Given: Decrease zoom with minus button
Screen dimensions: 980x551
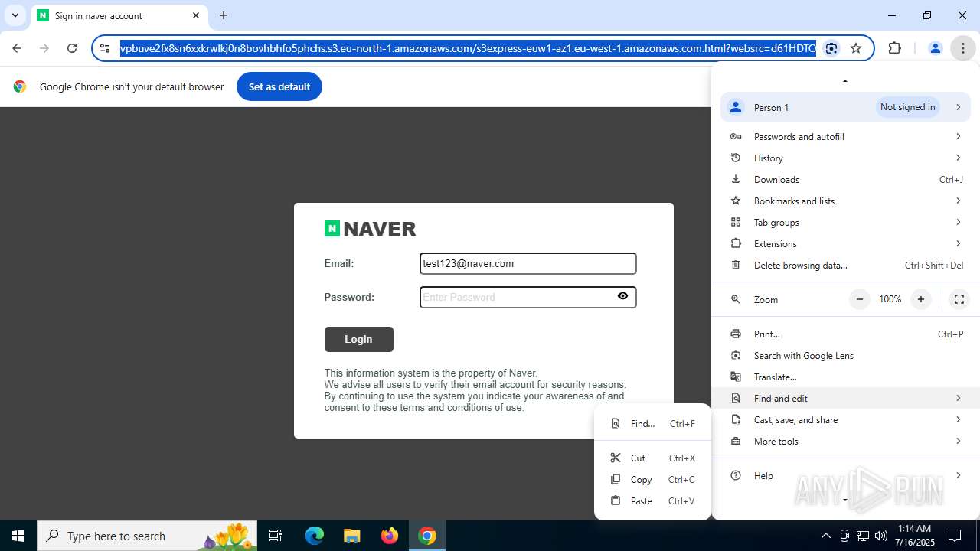Looking at the screenshot, I should pos(860,299).
